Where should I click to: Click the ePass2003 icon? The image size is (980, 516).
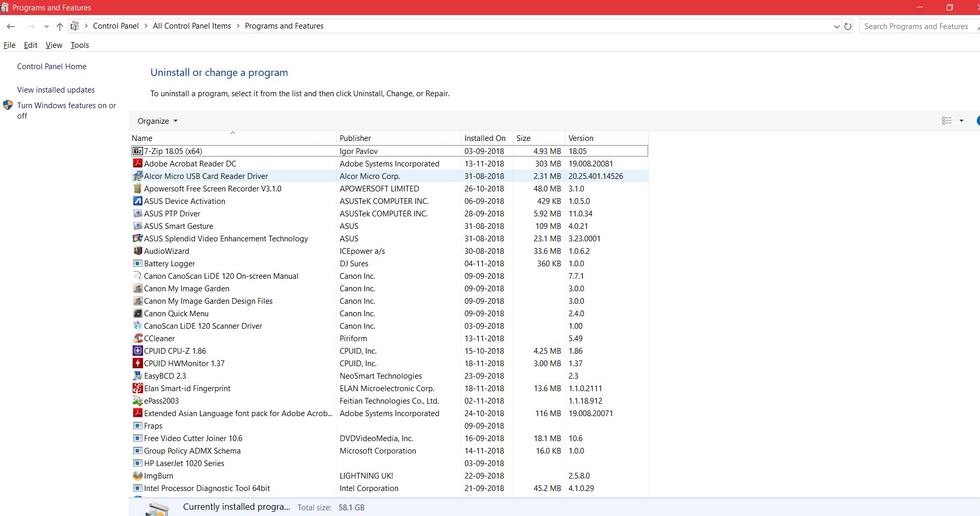click(x=138, y=401)
